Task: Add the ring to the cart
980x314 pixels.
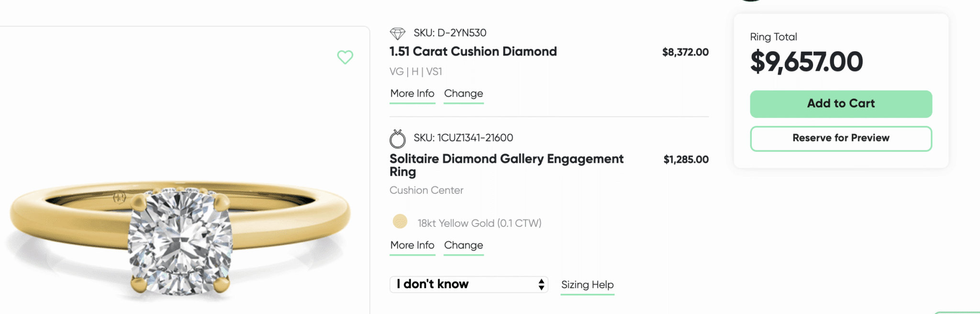Action: (x=841, y=103)
